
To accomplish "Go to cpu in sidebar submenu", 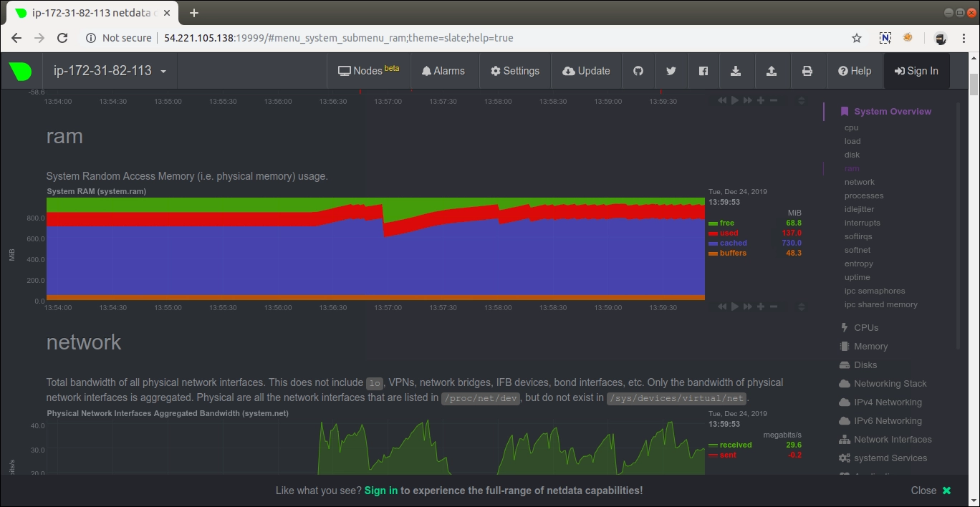I will (851, 127).
